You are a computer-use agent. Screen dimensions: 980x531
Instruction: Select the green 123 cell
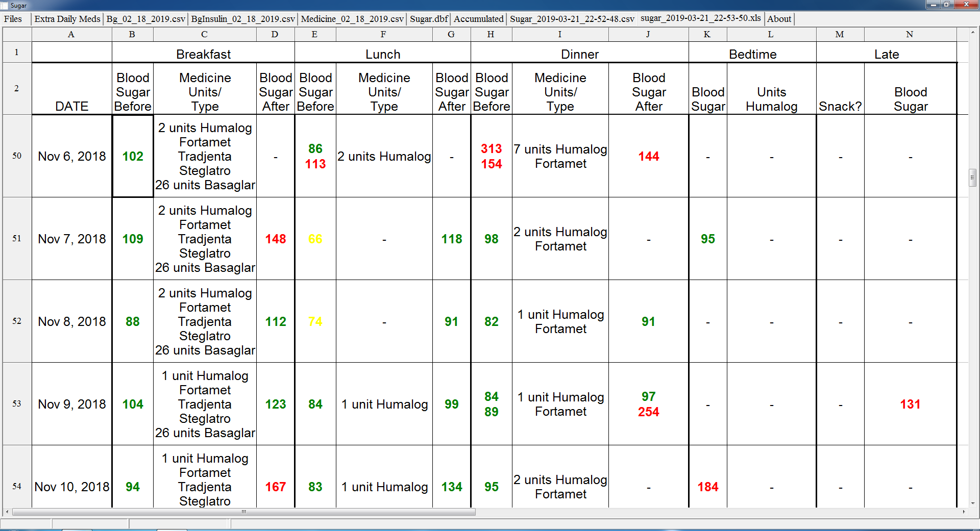click(x=276, y=404)
